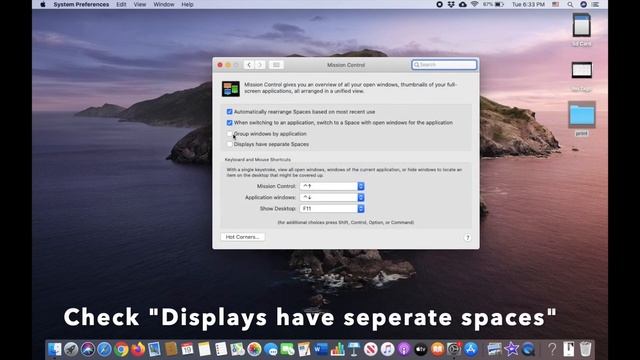Open Dropbox icon in menu bar
The width and height of the screenshot is (640, 360).
(451, 4)
